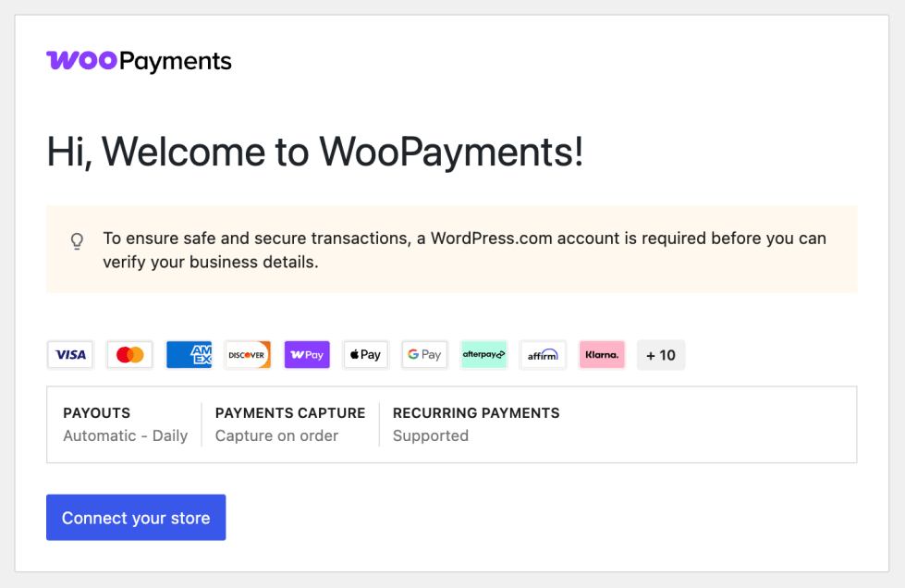This screenshot has height=588, width=905.
Task: Click the pink Klarna icon
Action: click(x=602, y=355)
